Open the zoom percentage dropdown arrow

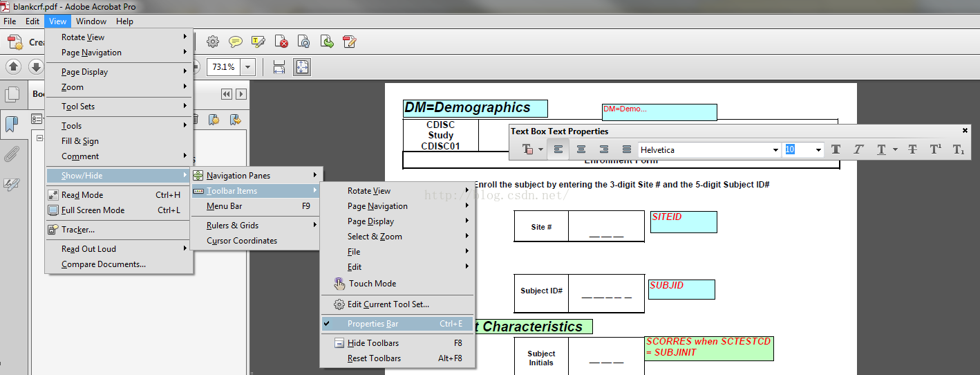point(248,67)
